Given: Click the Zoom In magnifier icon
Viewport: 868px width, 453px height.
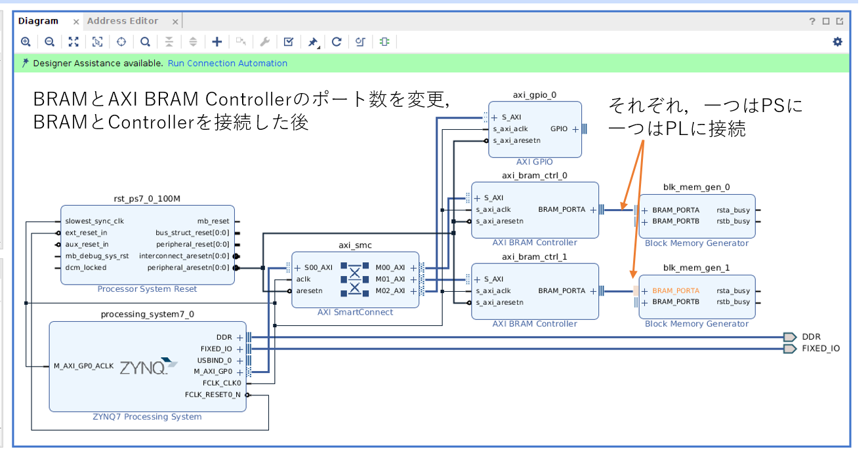Looking at the screenshot, I should coord(26,42).
